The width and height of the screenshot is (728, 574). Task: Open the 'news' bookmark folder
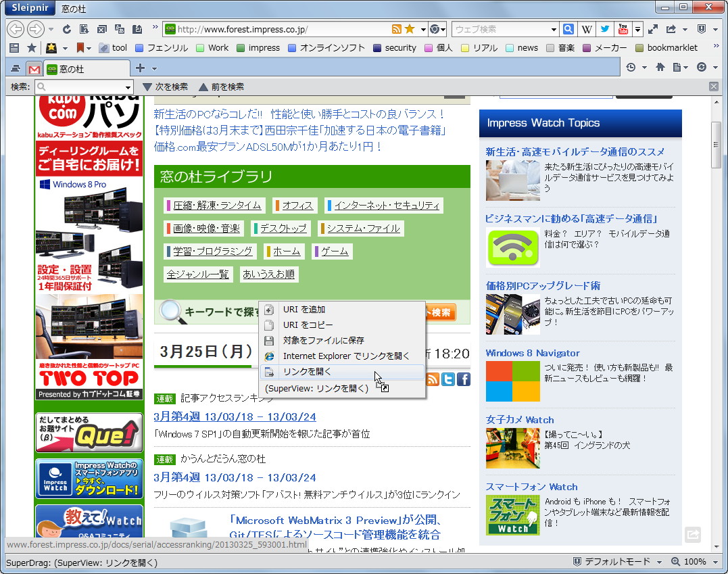523,48
